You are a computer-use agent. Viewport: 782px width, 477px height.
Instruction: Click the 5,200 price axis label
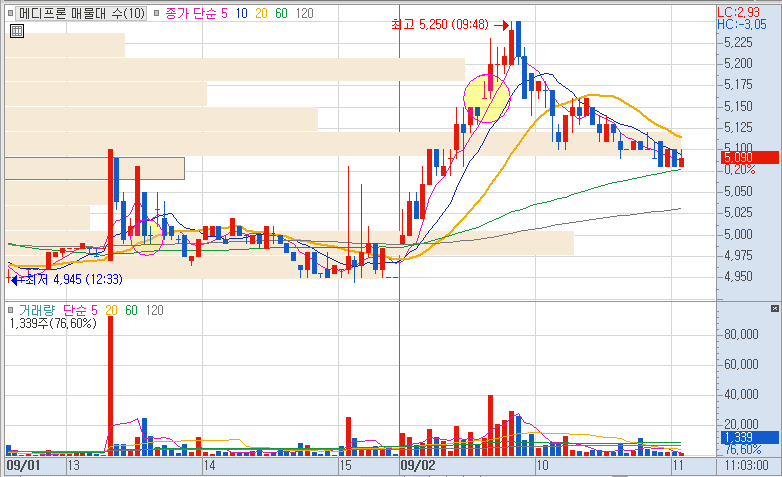[738, 63]
